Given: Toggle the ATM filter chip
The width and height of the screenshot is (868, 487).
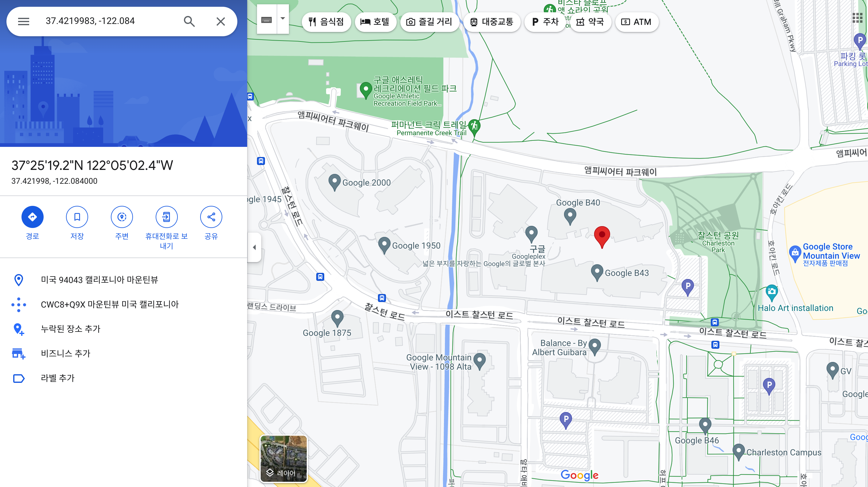Looking at the screenshot, I should pyautogui.click(x=636, y=22).
